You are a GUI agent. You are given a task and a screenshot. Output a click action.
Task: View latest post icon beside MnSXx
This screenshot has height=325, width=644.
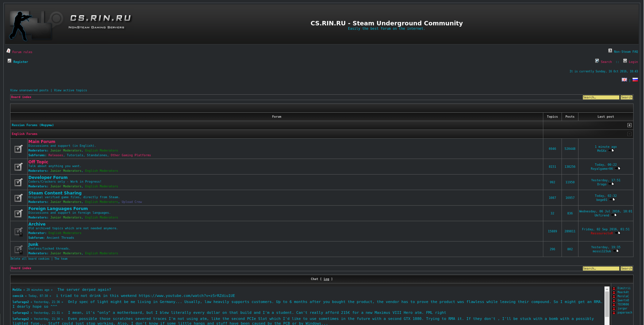click(x=611, y=150)
